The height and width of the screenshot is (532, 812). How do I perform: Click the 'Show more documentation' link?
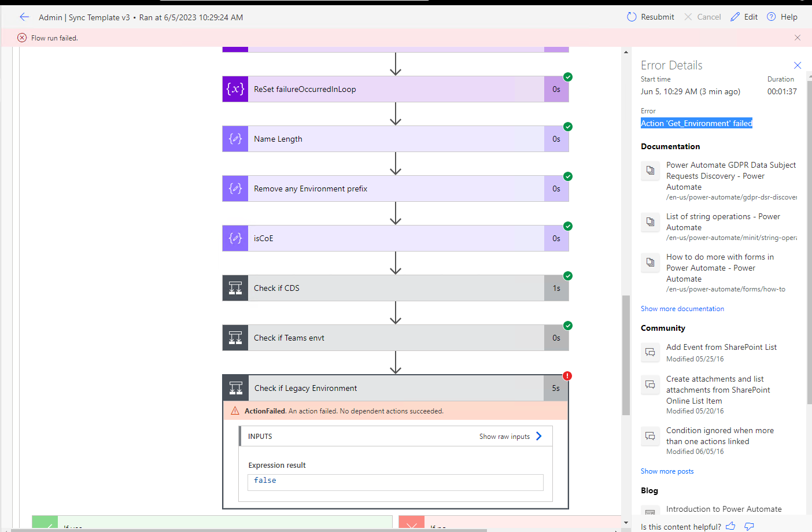[x=682, y=308]
